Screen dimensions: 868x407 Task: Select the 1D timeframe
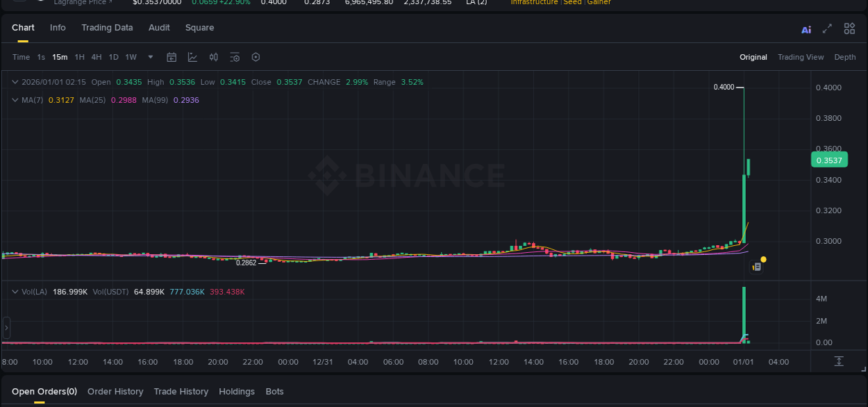click(x=113, y=57)
